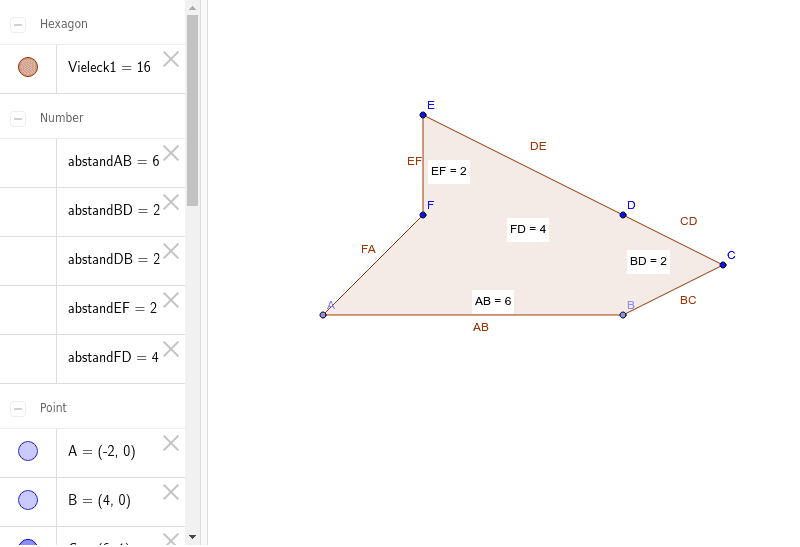Click the brown AB segment label below edge

(x=481, y=328)
